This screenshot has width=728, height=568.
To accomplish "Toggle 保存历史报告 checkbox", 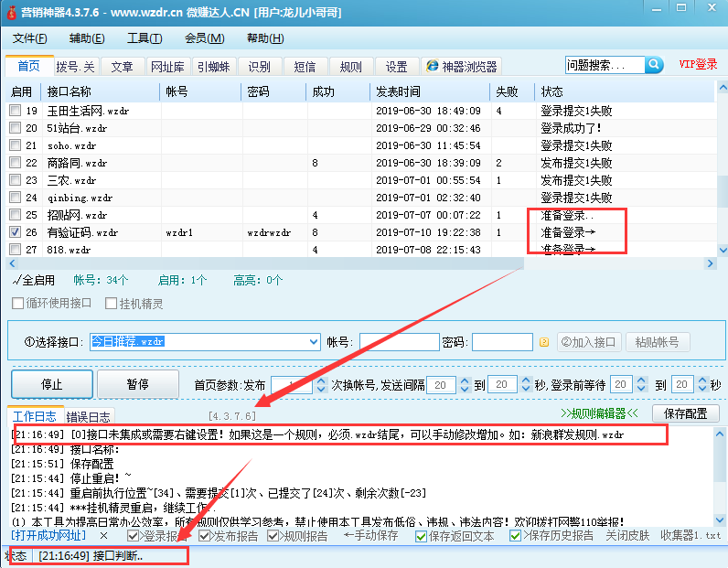I will [x=515, y=536].
